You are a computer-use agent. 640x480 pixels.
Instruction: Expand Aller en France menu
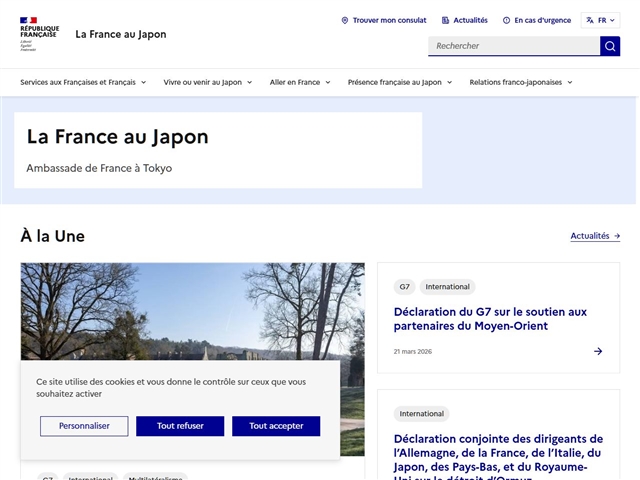point(300,82)
